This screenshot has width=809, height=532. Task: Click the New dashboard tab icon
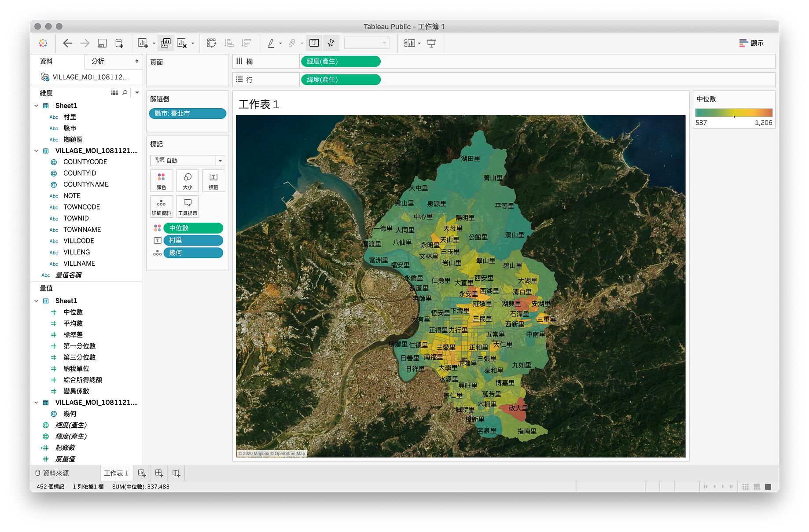[159, 473]
